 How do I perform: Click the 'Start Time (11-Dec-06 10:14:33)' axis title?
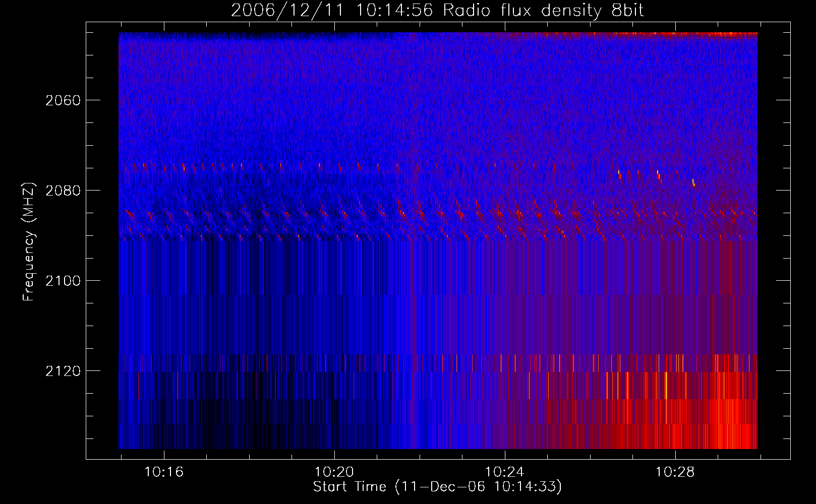[437, 487]
